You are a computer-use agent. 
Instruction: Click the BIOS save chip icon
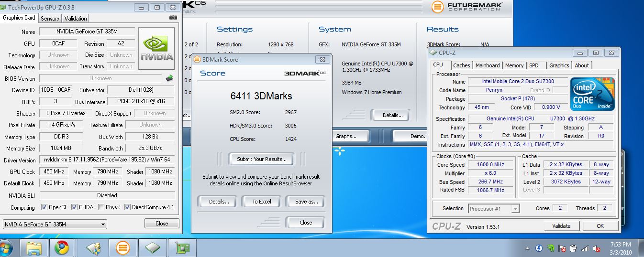tap(169, 78)
